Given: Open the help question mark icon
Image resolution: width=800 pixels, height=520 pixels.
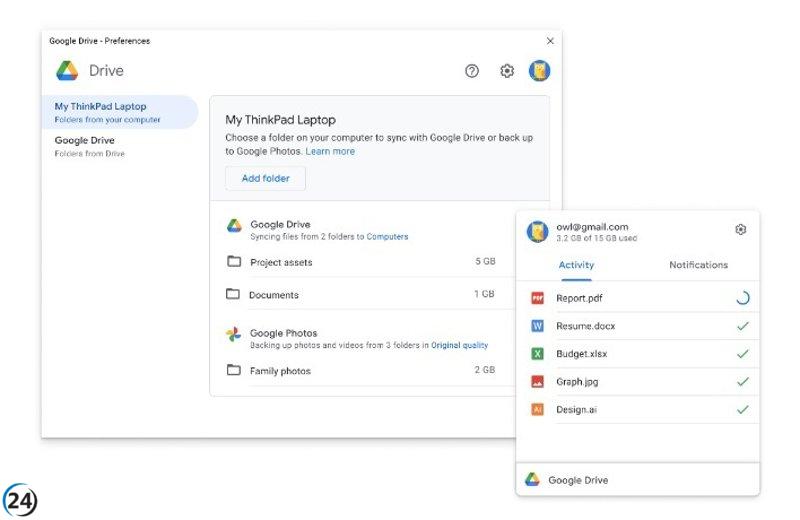Looking at the screenshot, I should coord(472,71).
